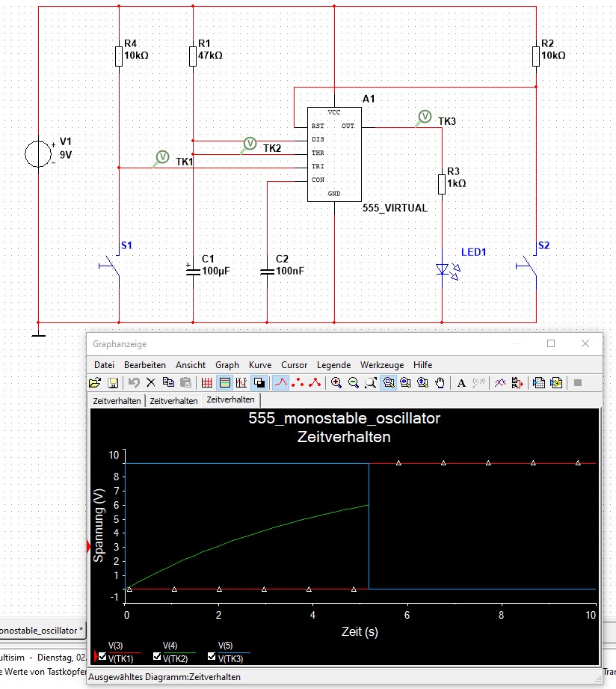Image resolution: width=616 pixels, height=689 pixels.
Task: Select resistor R3 1kΩ
Action: point(442,184)
